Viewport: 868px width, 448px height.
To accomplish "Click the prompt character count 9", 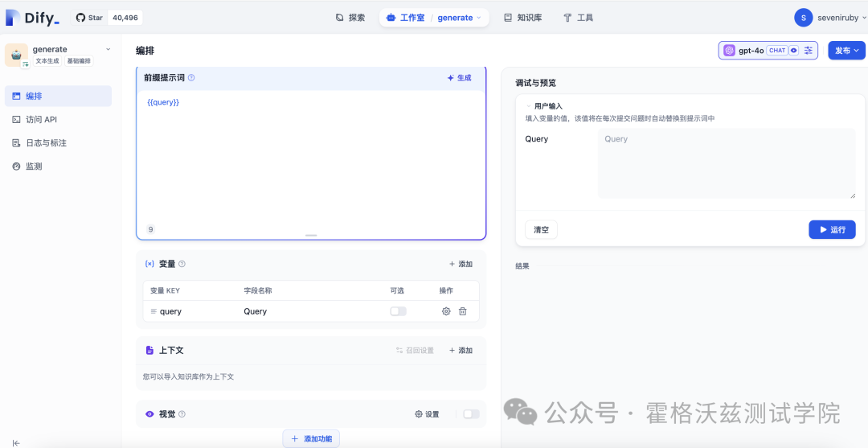I will point(150,229).
